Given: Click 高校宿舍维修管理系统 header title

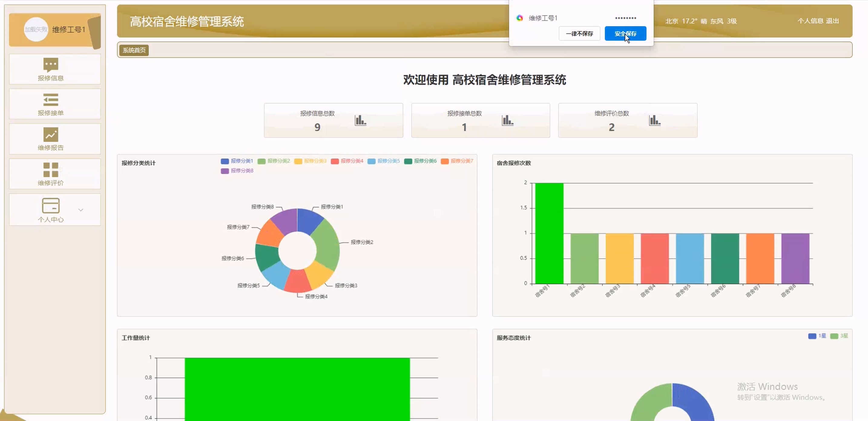Looking at the screenshot, I should click(x=187, y=21).
